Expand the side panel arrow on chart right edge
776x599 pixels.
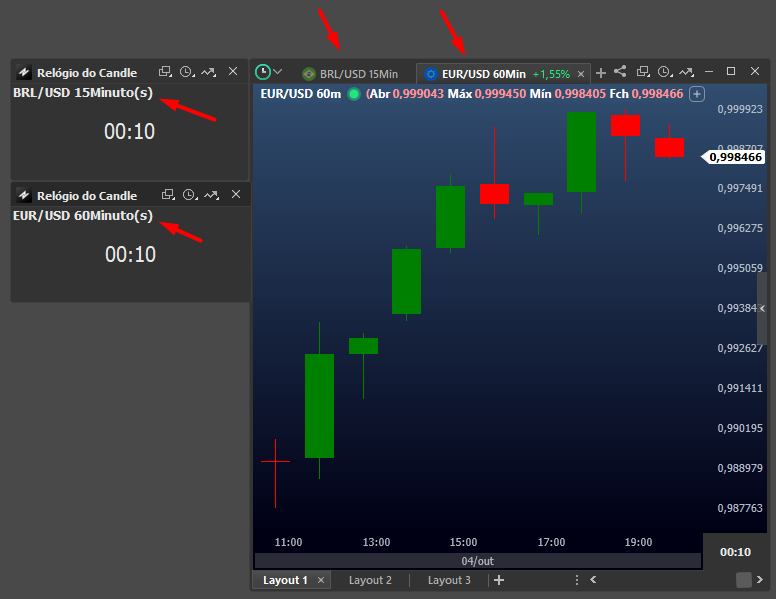pyautogui.click(x=762, y=309)
